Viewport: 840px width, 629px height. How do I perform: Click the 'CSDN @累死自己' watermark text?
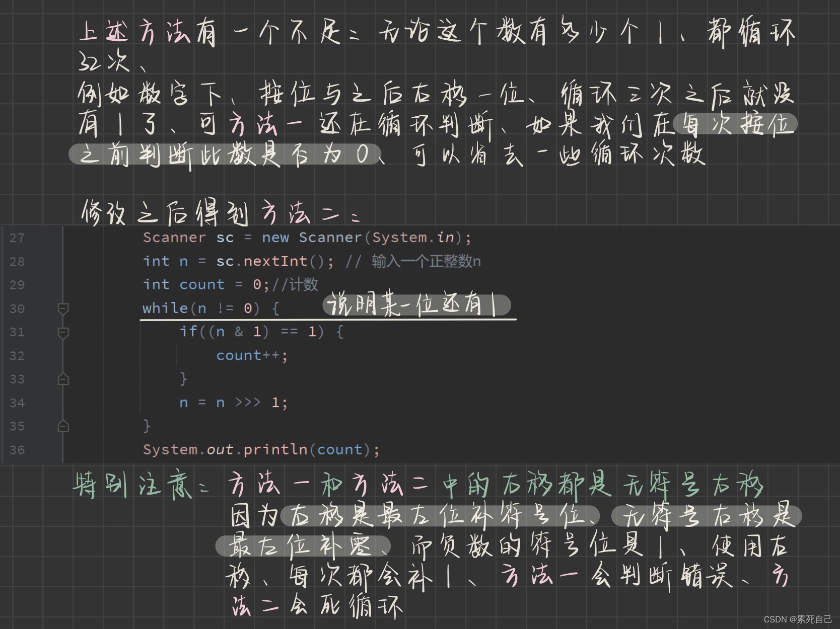(x=798, y=619)
